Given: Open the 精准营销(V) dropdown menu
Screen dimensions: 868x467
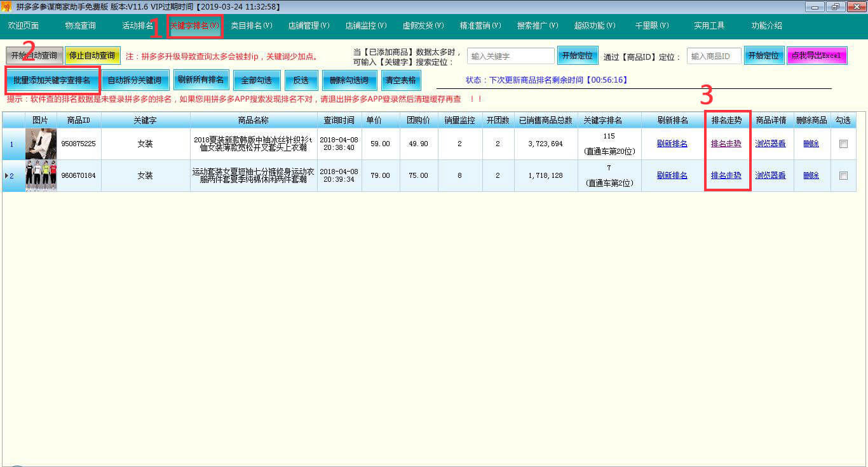Looking at the screenshot, I should 480,26.
